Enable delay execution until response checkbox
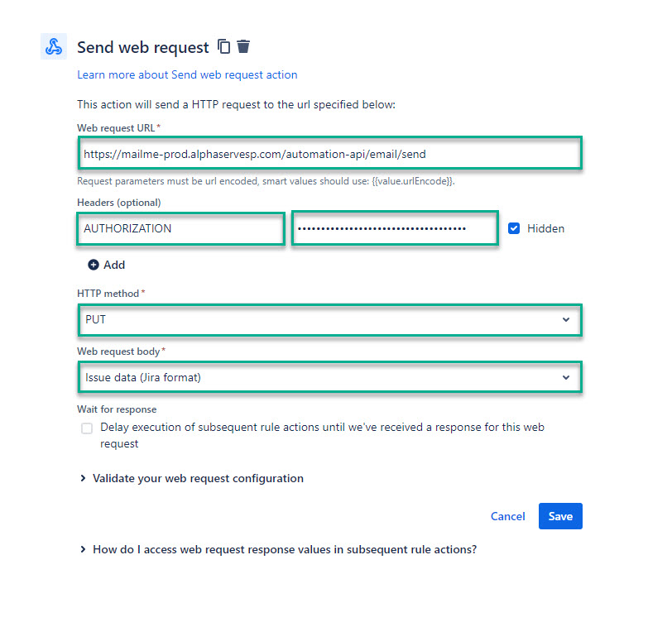Image resolution: width=672 pixels, height=641 pixels. [x=87, y=428]
